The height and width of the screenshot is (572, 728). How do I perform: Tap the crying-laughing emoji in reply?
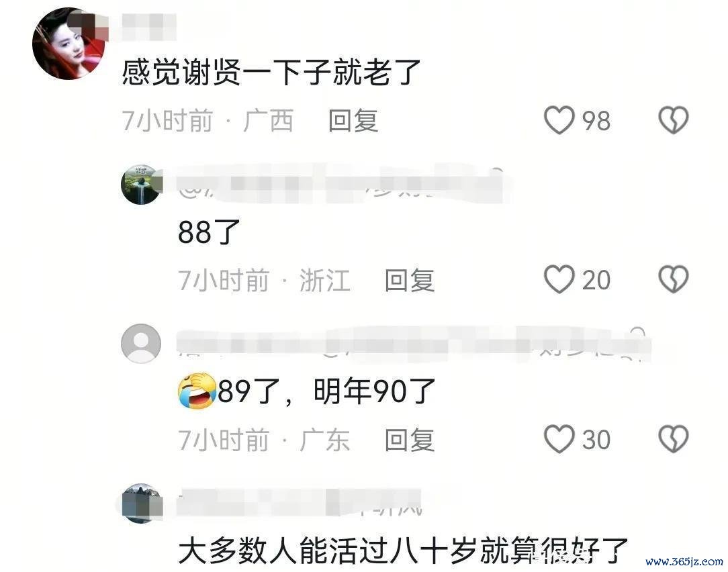(197, 391)
